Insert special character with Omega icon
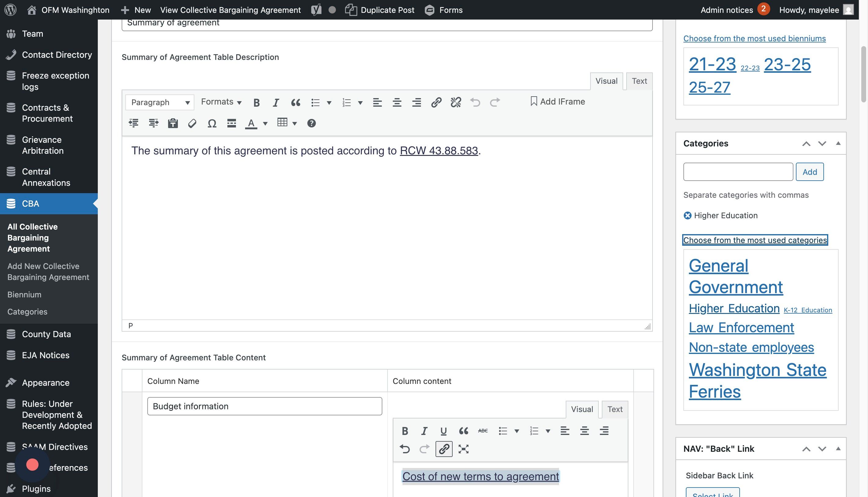The image size is (868, 497). (212, 123)
